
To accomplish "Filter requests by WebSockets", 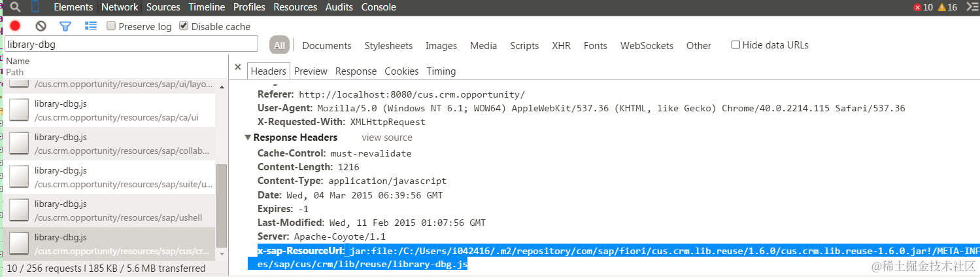I will click(x=647, y=45).
